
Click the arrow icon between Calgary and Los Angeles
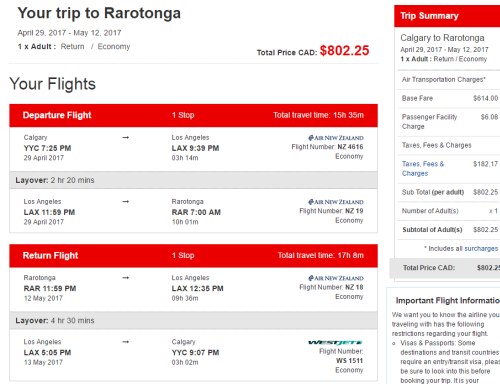[x=125, y=137]
